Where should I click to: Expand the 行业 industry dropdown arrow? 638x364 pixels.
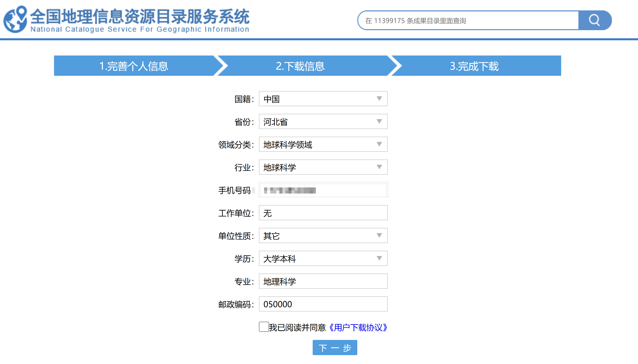coord(379,167)
